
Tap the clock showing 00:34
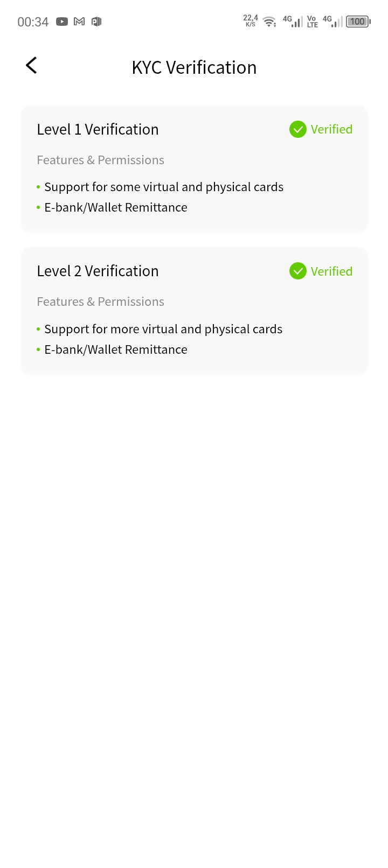[x=33, y=22]
